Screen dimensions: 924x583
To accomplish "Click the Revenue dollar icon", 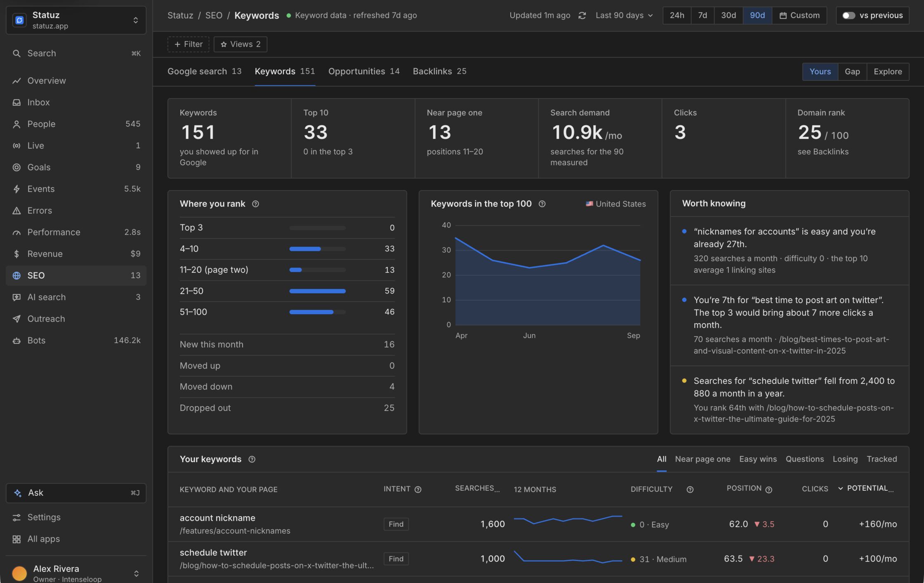I will point(16,254).
